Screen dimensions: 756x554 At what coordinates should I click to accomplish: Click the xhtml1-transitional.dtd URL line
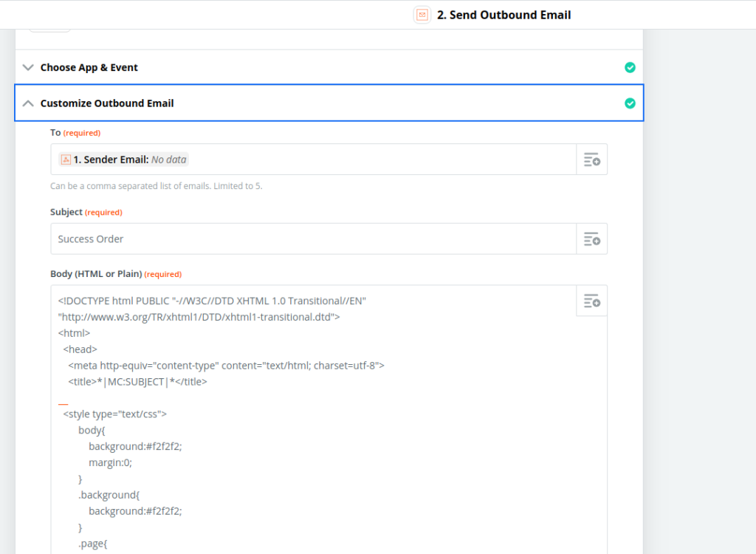[199, 317]
